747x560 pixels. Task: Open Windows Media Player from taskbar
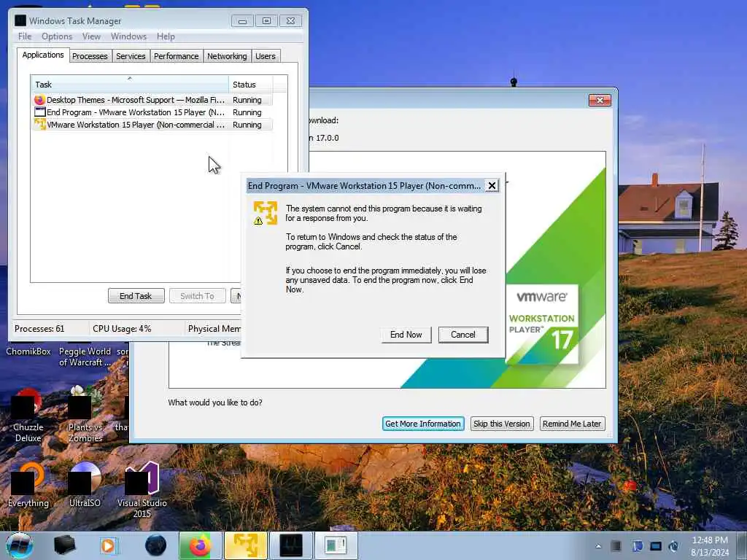coord(109,545)
